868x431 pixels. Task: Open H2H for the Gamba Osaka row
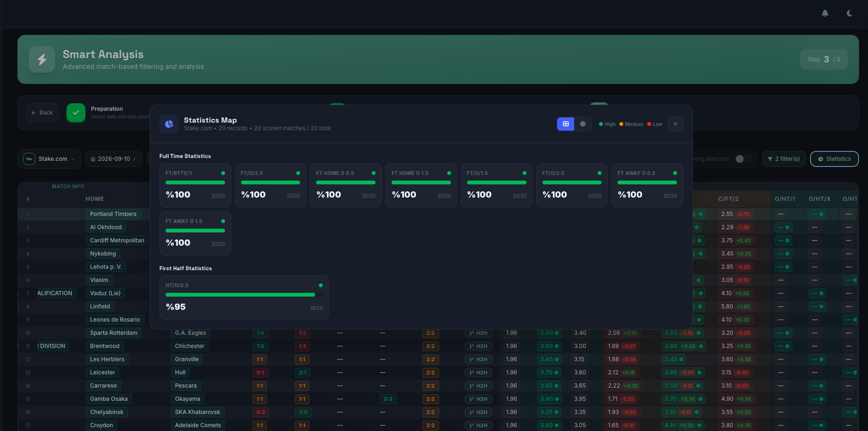click(478, 399)
